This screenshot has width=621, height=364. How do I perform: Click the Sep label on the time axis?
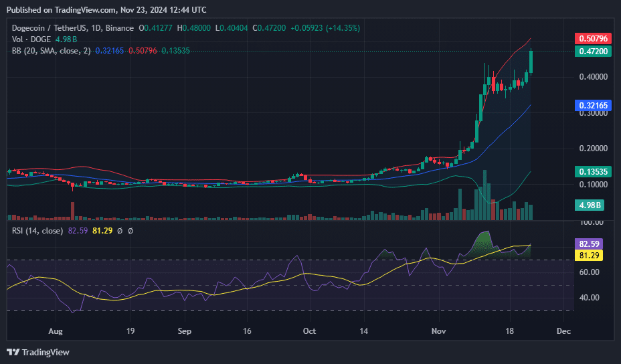pos(185,331)
